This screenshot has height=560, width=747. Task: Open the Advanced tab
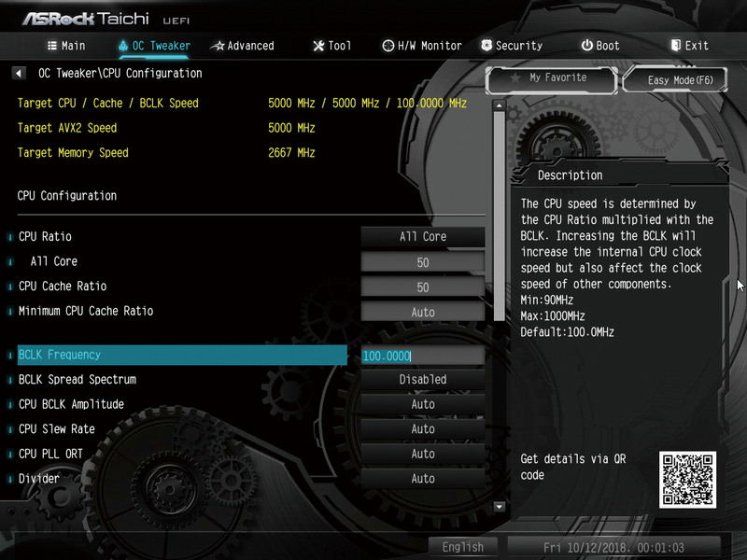(x=243, y=46)
